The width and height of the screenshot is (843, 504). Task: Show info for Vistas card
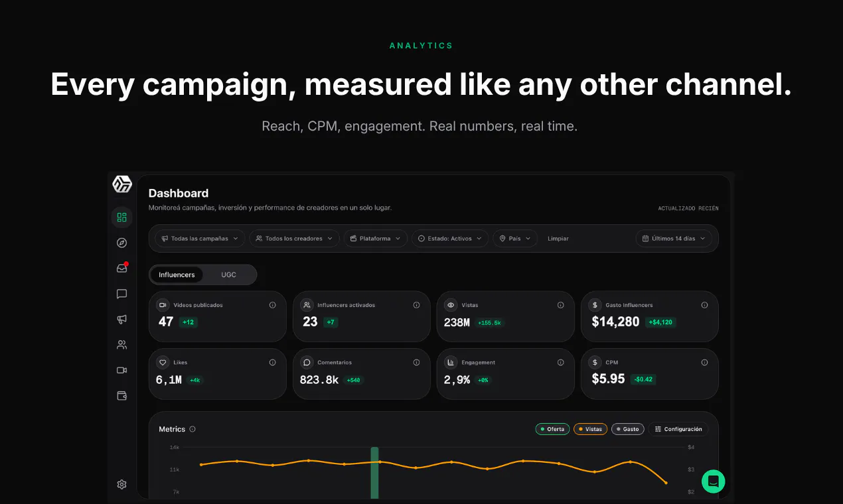(x=561, y=305)
